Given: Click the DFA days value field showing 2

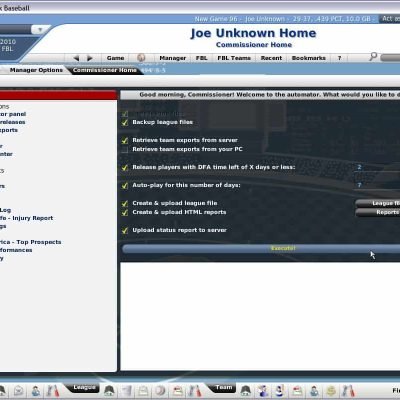Looking at the screenshot, I should pos(377,167).
